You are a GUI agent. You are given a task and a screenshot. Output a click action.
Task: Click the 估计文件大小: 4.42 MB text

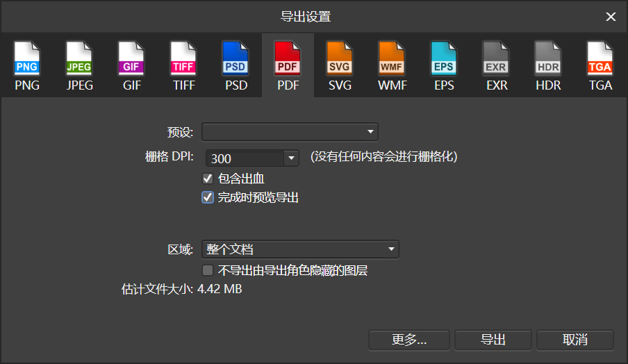point(182,289)
